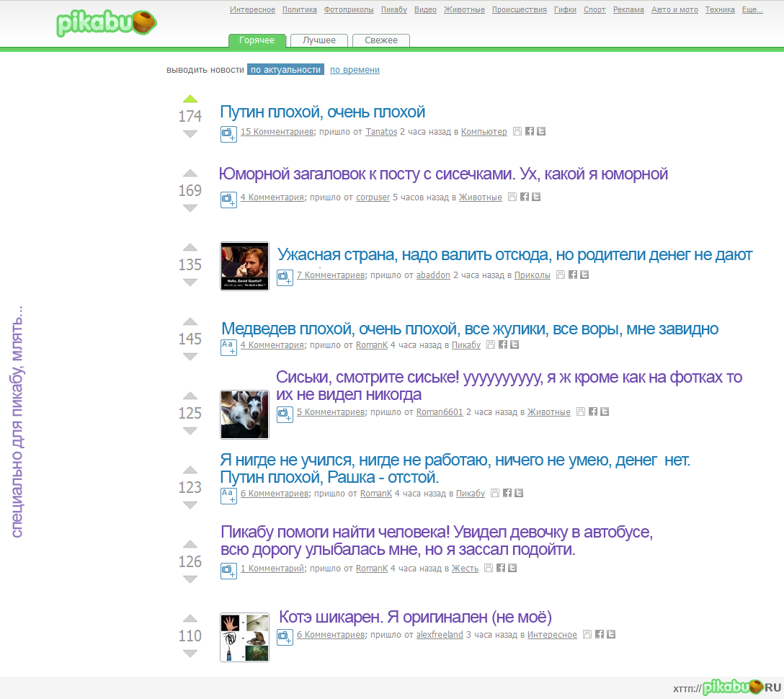The height and width of the screenshot is (699, 784).
Task: Downvote the post rated 169
Action: point(190,208)
